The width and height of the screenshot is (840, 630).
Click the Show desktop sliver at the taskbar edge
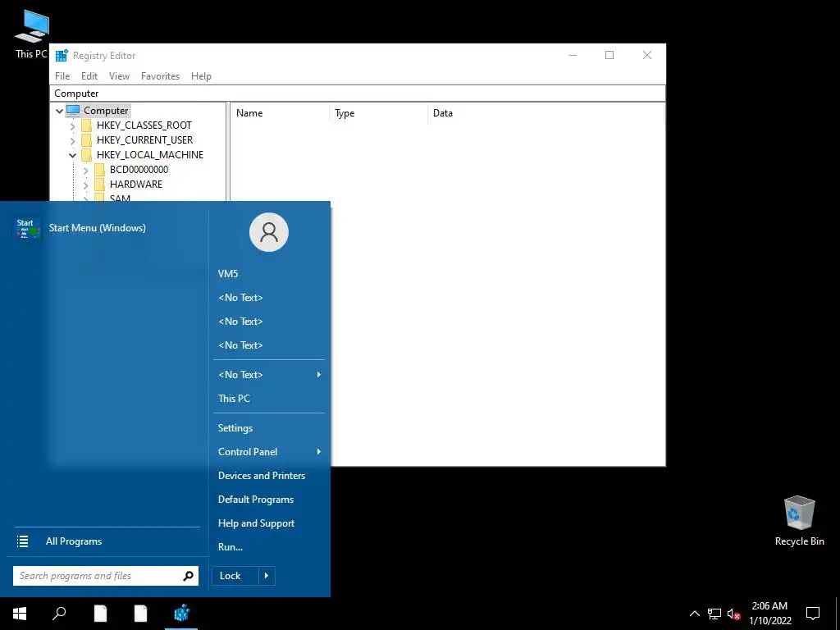838,614
